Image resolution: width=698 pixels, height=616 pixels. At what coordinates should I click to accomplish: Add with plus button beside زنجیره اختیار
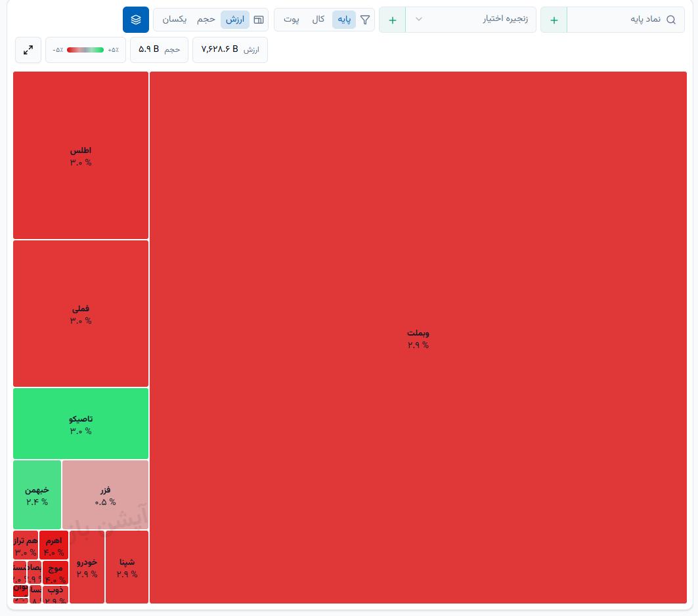pyautogui.click(x=392, y=20)
